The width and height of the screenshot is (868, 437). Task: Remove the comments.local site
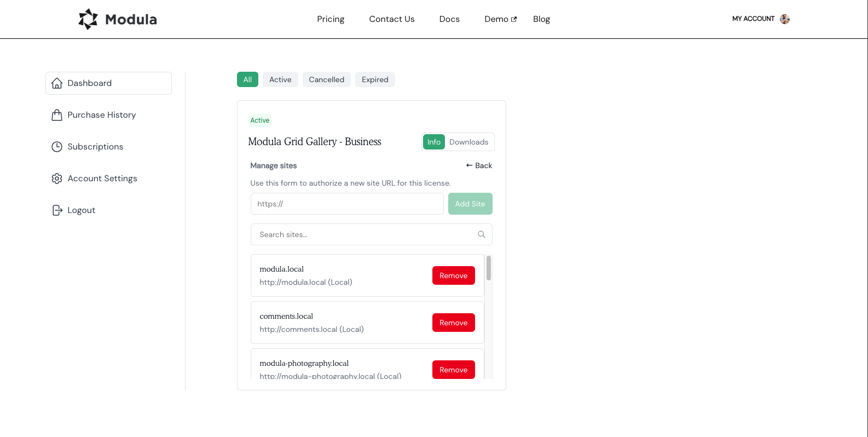pyautogui.click(x=453, y=323)
